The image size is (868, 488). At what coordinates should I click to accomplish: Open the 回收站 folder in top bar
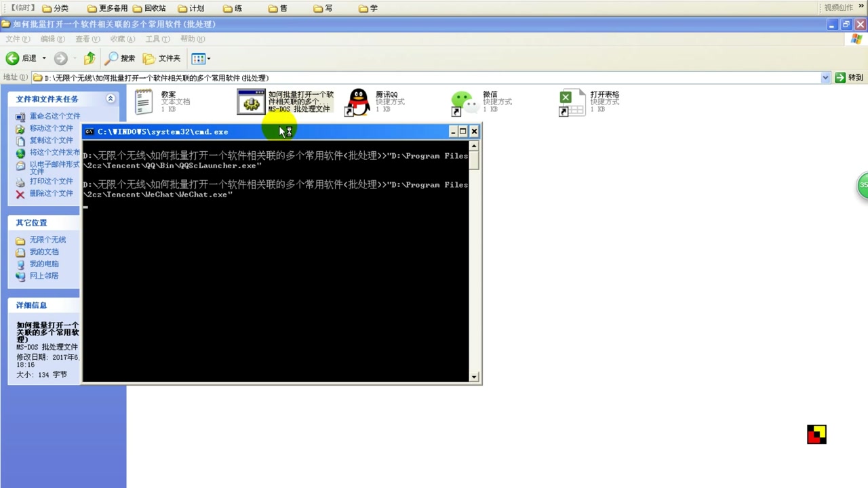pyautogui.click(x=149, y=8)
